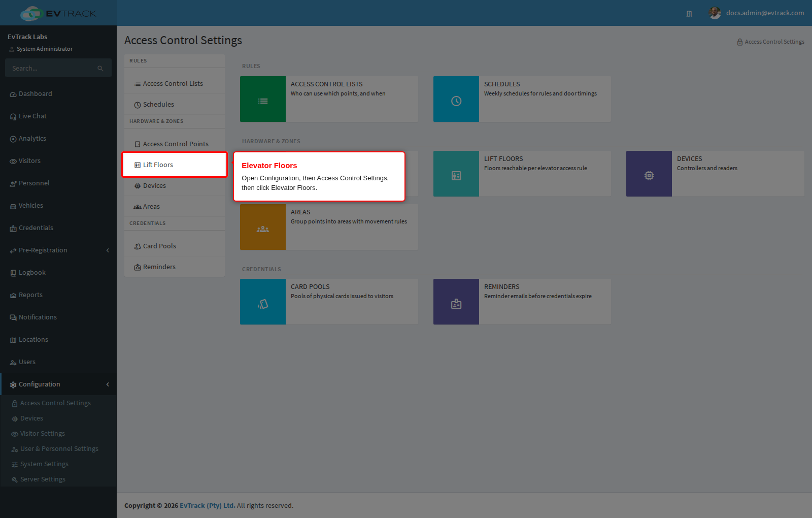This screenshot has height=518, width=812.
Task: Open Server Settings under Configuration
Action: (58, 479)
